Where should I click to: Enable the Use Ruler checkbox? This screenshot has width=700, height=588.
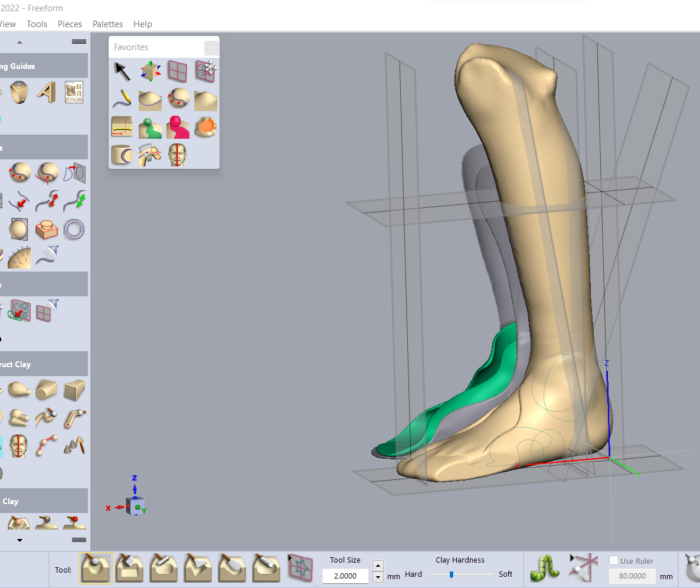[x=613, y=561]
